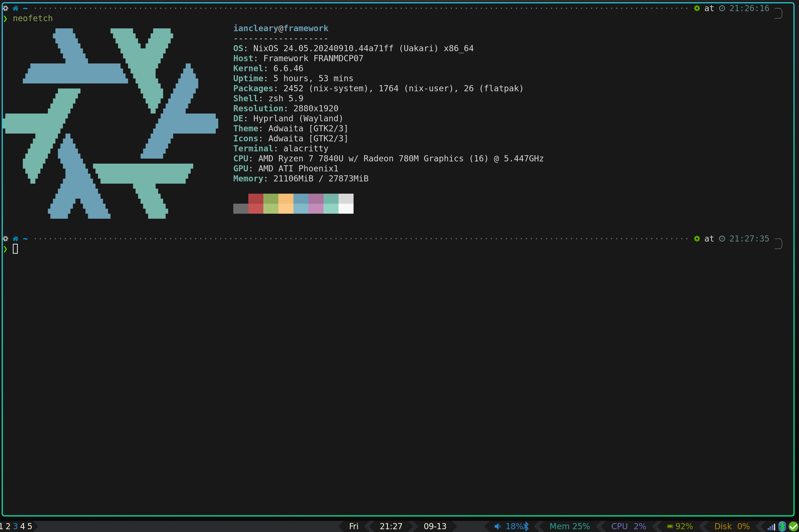This screenshot has width=799, height=532.
Task: Click the Shell zsh 5.9 line
Action: tap(268, 98)
